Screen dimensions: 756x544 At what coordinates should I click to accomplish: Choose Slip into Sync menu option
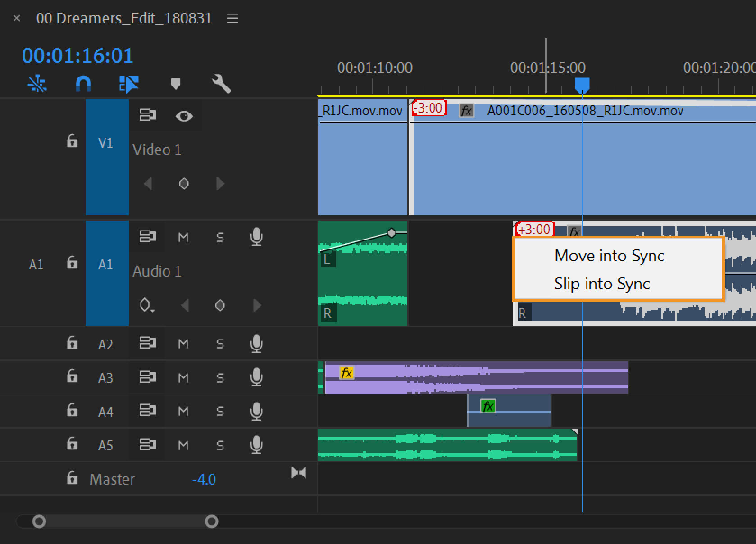602,284
